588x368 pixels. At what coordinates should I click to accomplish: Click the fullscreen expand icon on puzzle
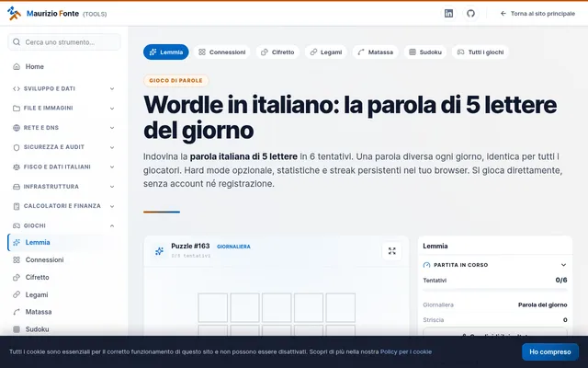pos(392,251)
